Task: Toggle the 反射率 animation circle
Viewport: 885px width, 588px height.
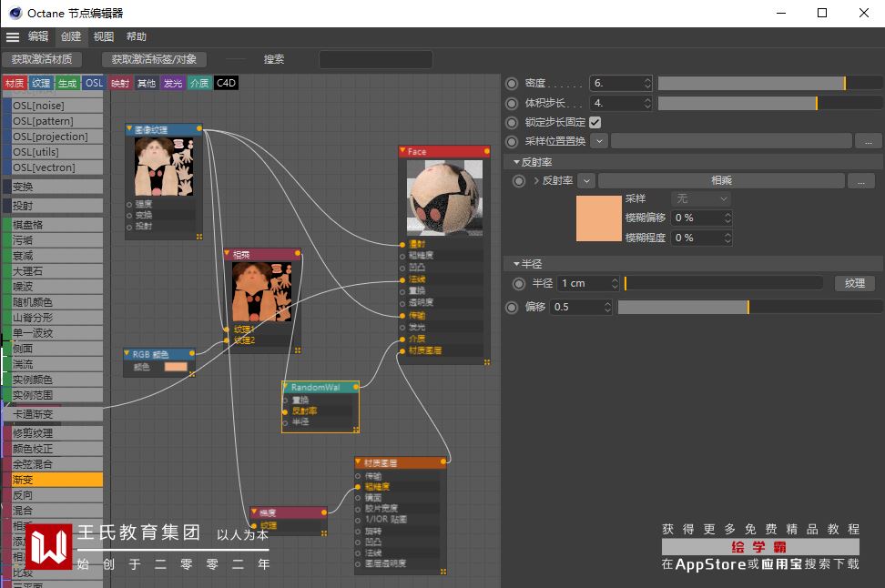Action: [519, 181]
